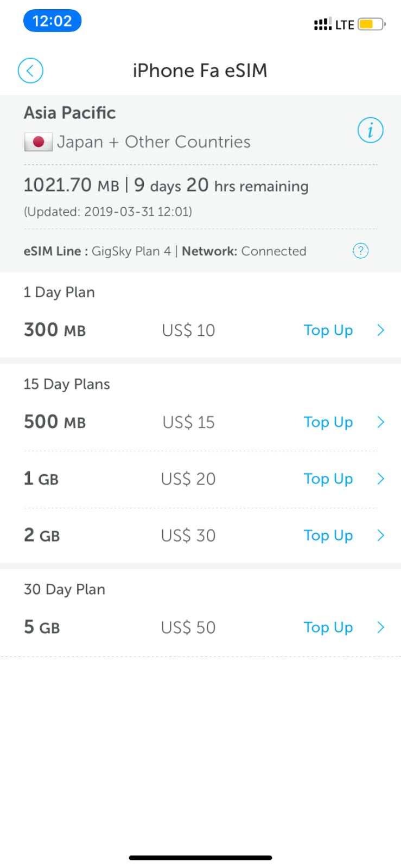This screenshot has width=401, height=868.
Task: Tap the battery status icon
Action: pos(372,24)
